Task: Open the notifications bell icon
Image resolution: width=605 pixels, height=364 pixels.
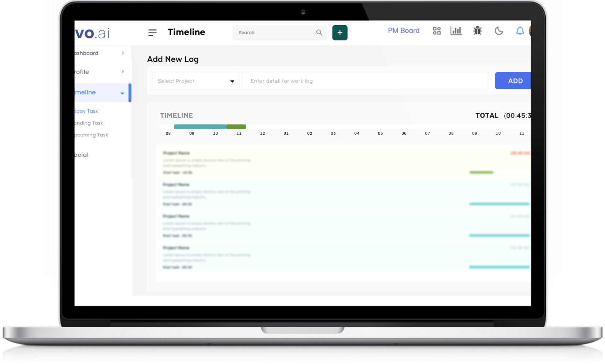Action: pos(520,31)
